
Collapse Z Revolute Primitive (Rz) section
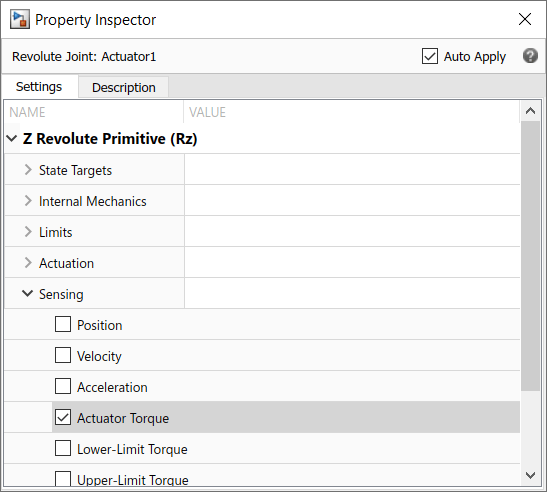point(12,139)
